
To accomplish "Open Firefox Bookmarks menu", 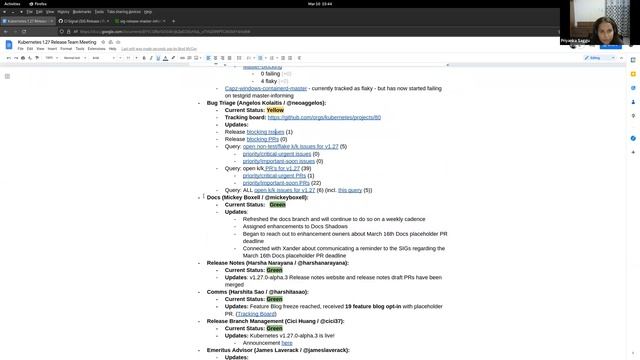I will pos(82,12).
